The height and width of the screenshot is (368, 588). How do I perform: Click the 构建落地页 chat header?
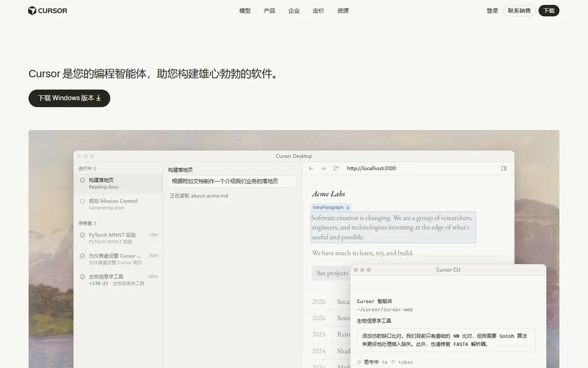pyautogui.click(x=180, y=170)
